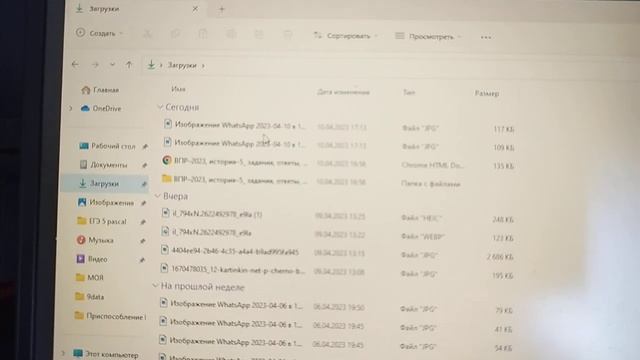Go back with the left arrow
Image resolution: width=640 pixels, height=360 pixels.
pos(75,64)
